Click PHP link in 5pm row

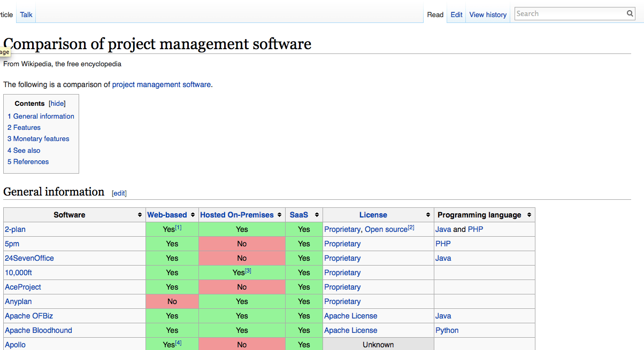point(443,244)
